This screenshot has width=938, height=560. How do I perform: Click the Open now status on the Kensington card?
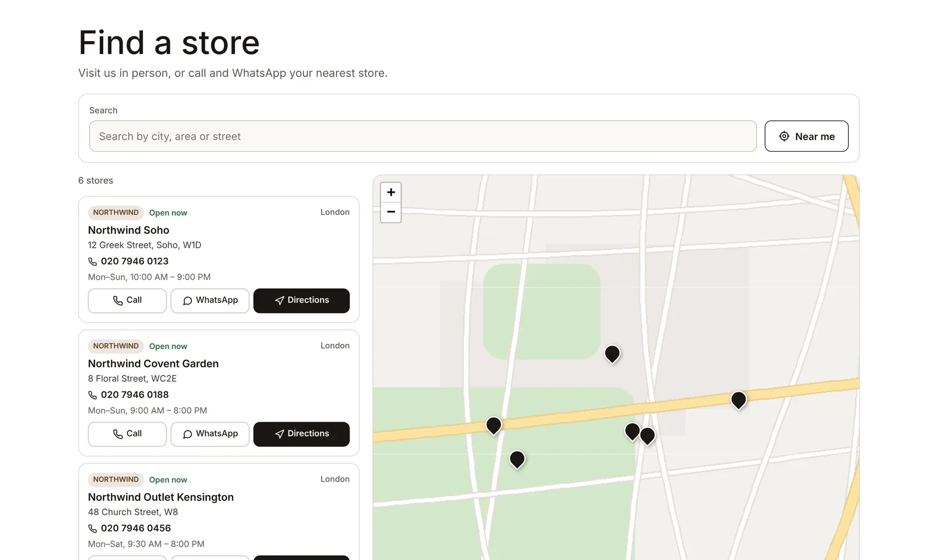pyautogui.click(x=168, y=480)
